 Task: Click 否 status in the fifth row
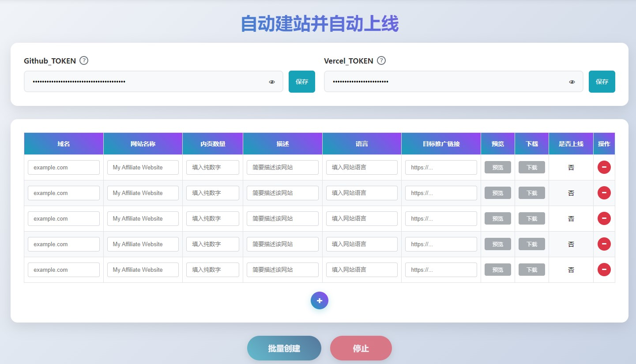(x=571, y=270)
